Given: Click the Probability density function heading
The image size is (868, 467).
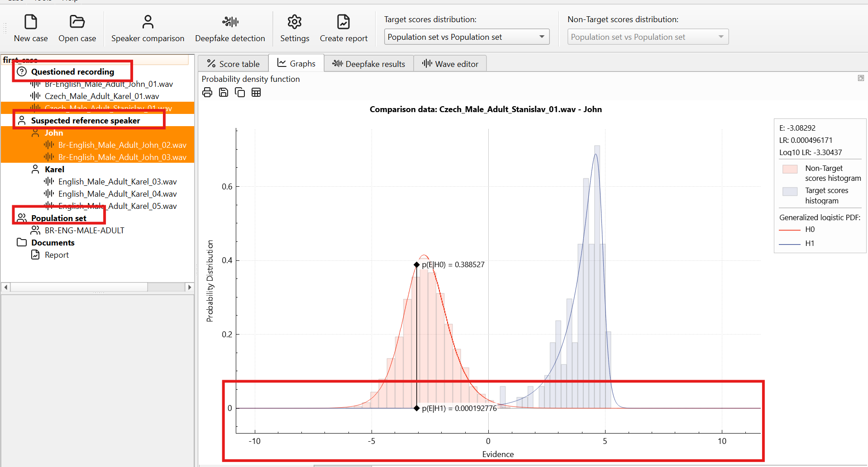Looking at the screenshot, I should (251, 79).
